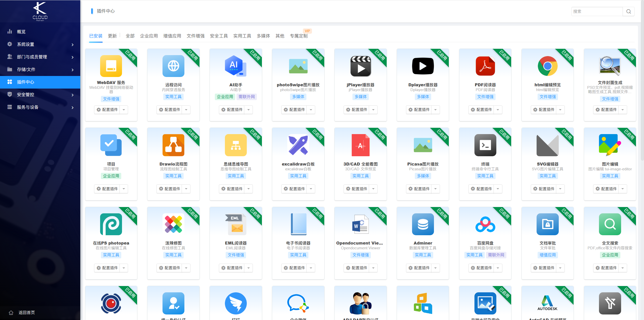
Task: Click the Picasa图片播放 icon
Action: click(423, 145)
